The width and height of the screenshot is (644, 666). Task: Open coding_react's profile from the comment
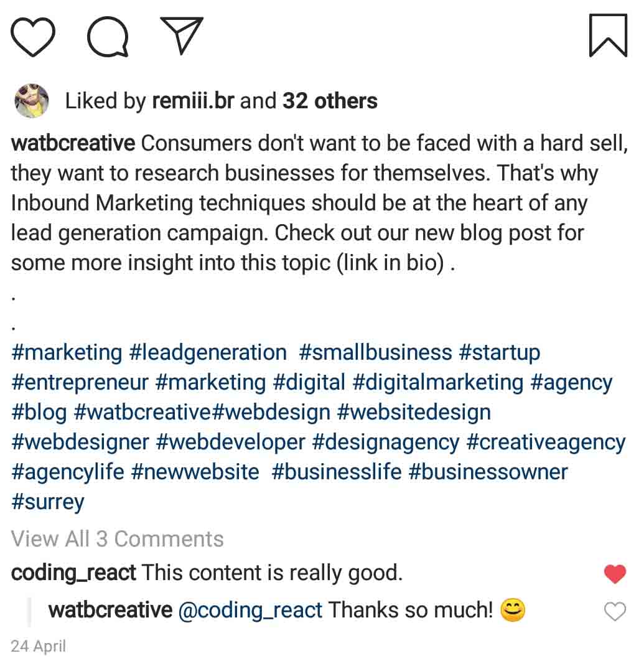[74, 573]
